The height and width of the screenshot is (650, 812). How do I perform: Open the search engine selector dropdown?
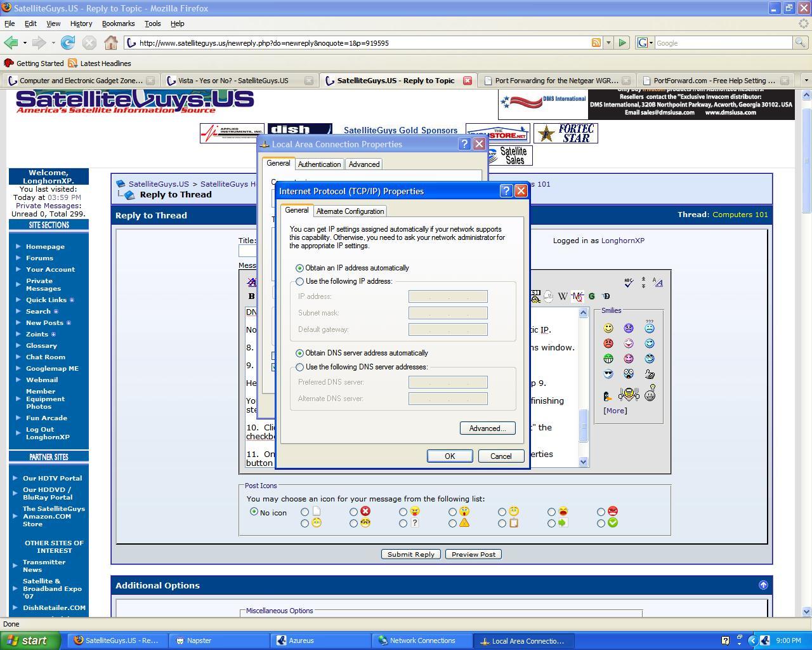pyautogui.click(x=644, y=43)
